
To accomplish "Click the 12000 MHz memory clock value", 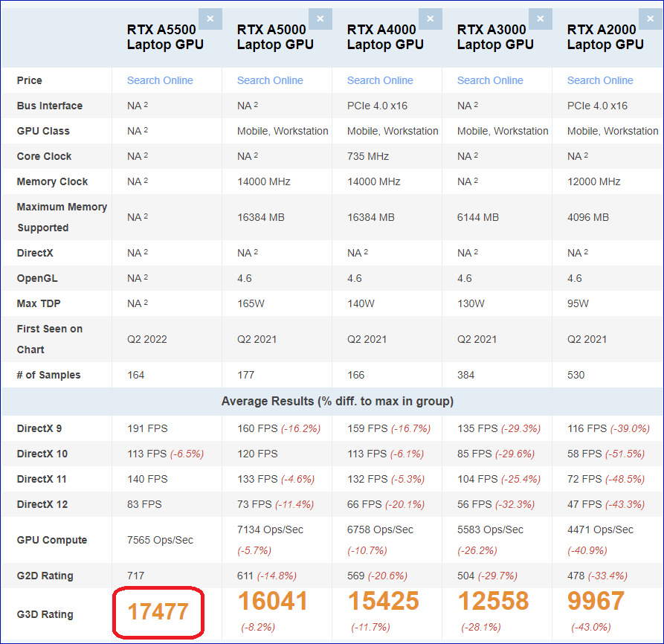I will [593, 181].
